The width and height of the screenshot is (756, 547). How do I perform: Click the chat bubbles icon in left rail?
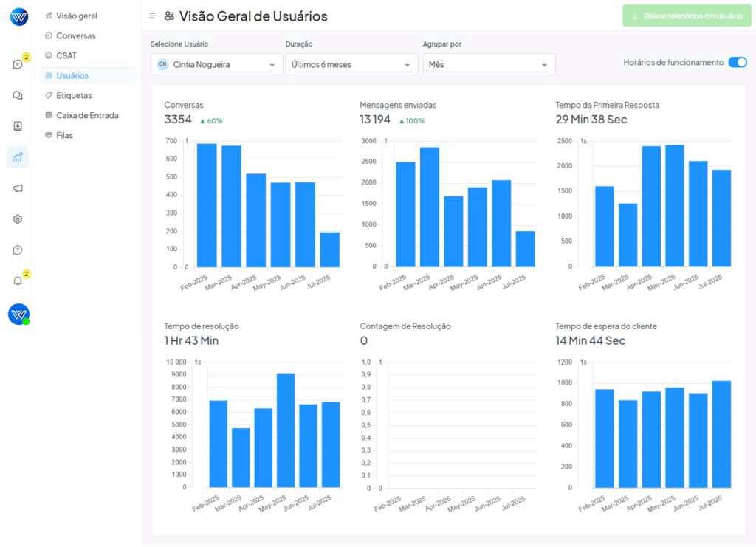tap(18, 95)
